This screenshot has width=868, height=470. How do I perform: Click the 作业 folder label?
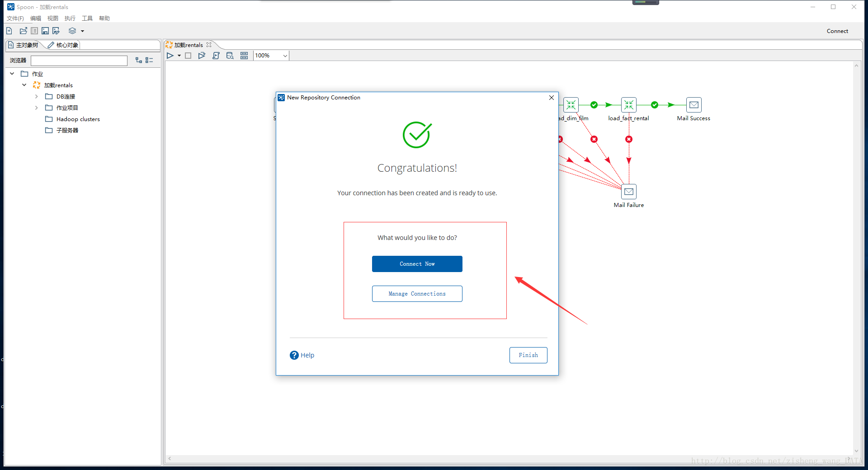38,74
